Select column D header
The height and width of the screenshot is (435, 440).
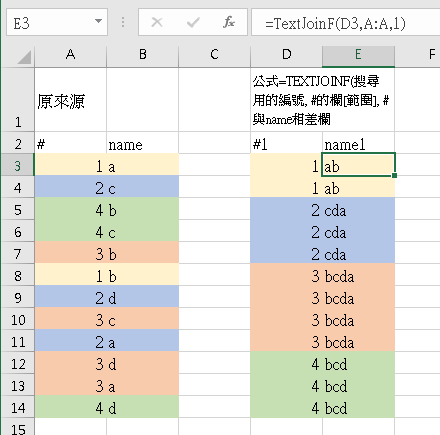[x=287, y=54]
